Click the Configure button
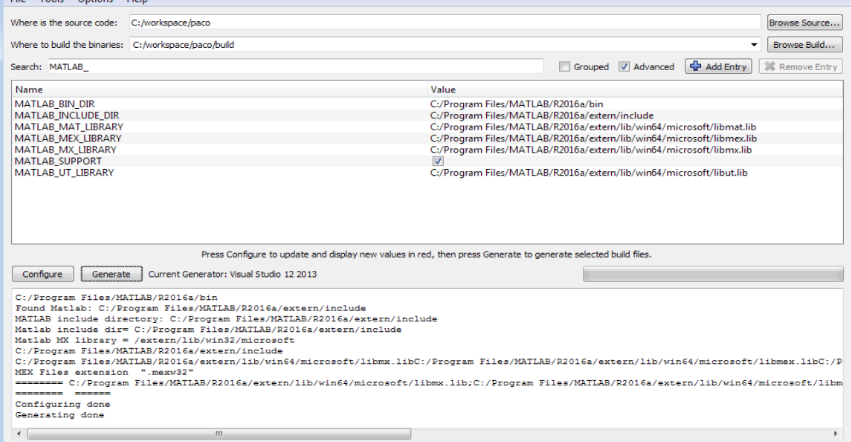 [42, 274]
